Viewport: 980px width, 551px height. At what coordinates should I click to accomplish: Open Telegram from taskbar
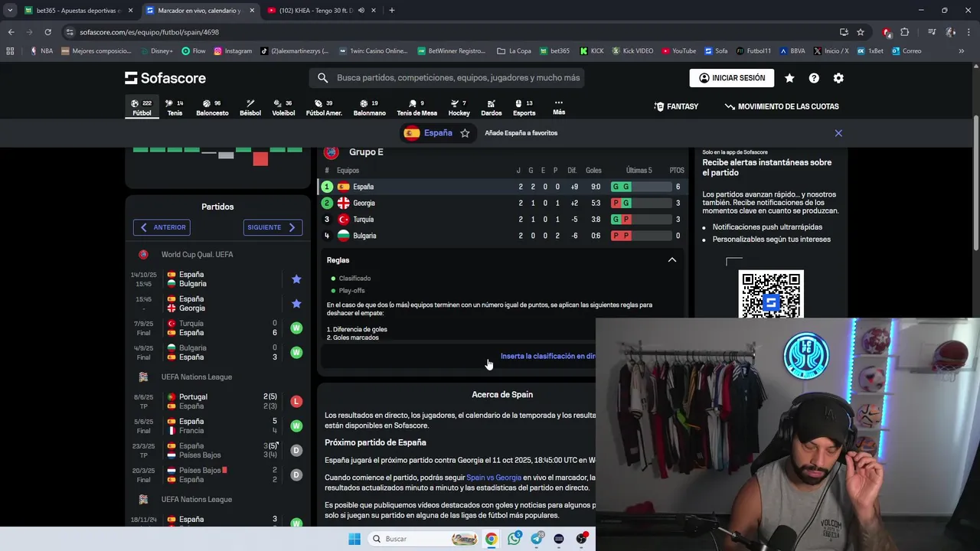pos(537,539)
